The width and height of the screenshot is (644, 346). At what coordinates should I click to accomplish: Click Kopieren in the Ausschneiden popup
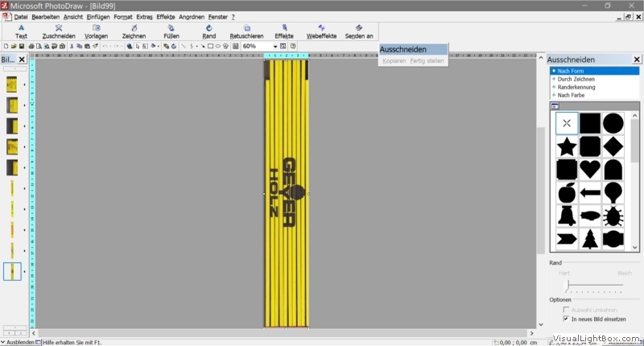pyautogui.click(x=394, y=60)
